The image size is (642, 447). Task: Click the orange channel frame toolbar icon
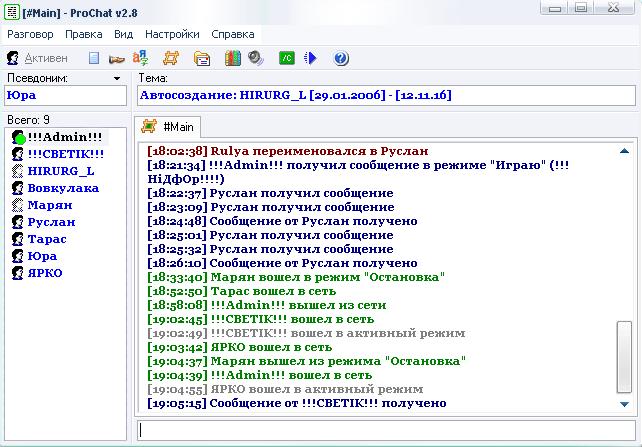(171, 58)
